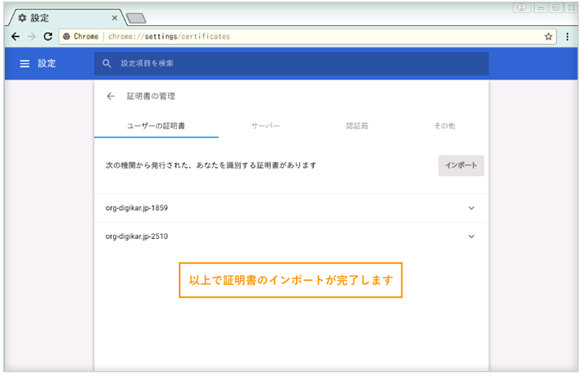Go back using the arrow beside 証明書の管理
The width and height of the screenshot is (582, 377).
[x=111, y=96]
